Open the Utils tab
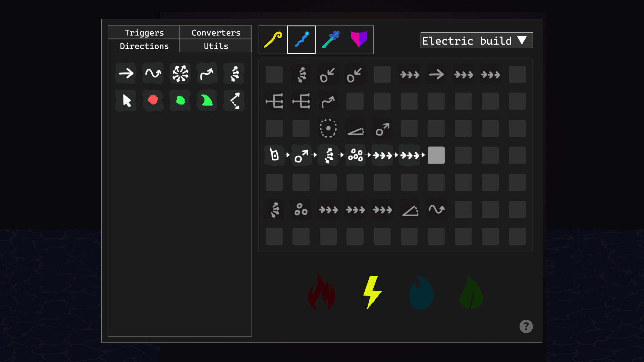The height and width of the screenshot is (362, 644). 216,46
